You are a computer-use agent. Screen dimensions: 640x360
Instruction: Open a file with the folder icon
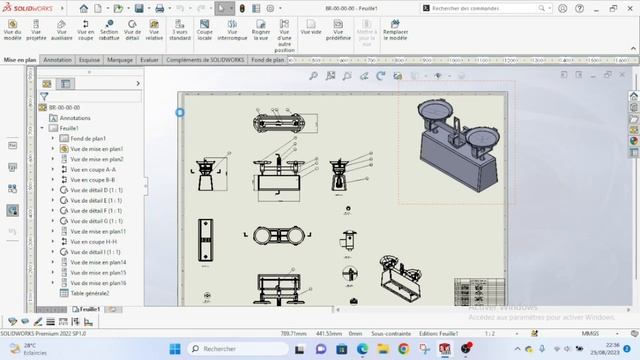tap(118, 8)
